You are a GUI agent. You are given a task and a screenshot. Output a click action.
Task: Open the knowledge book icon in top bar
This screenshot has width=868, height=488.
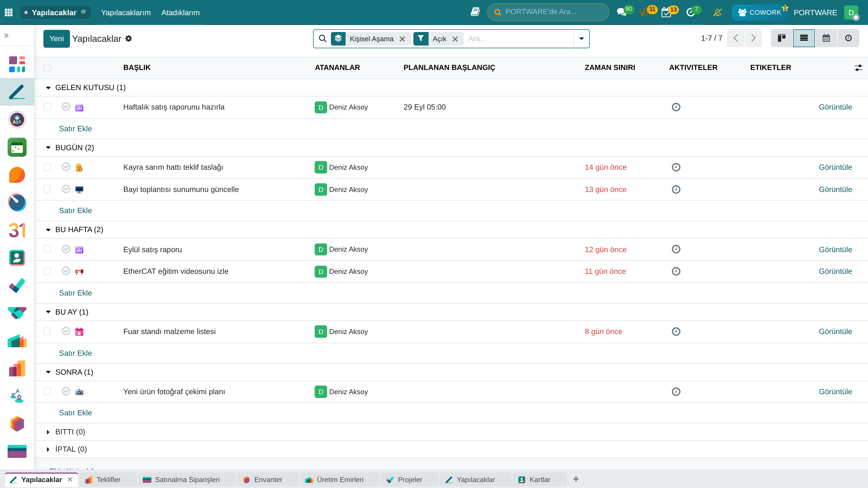[x=475, y=12]
